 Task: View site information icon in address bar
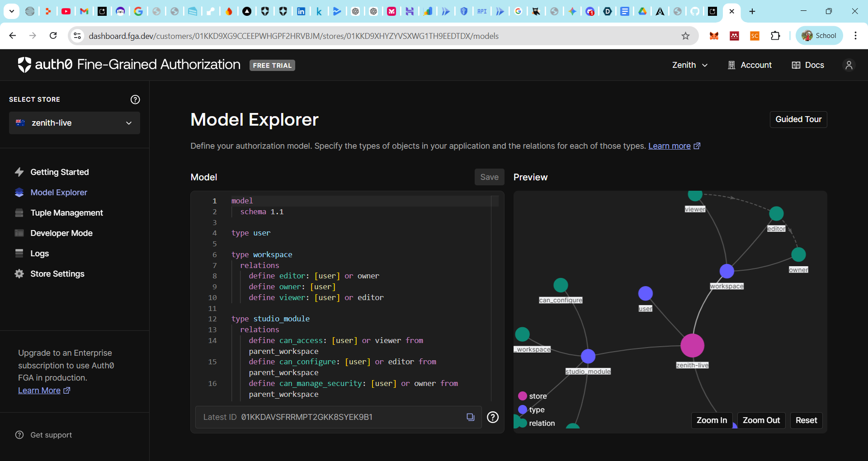point(77,36)
